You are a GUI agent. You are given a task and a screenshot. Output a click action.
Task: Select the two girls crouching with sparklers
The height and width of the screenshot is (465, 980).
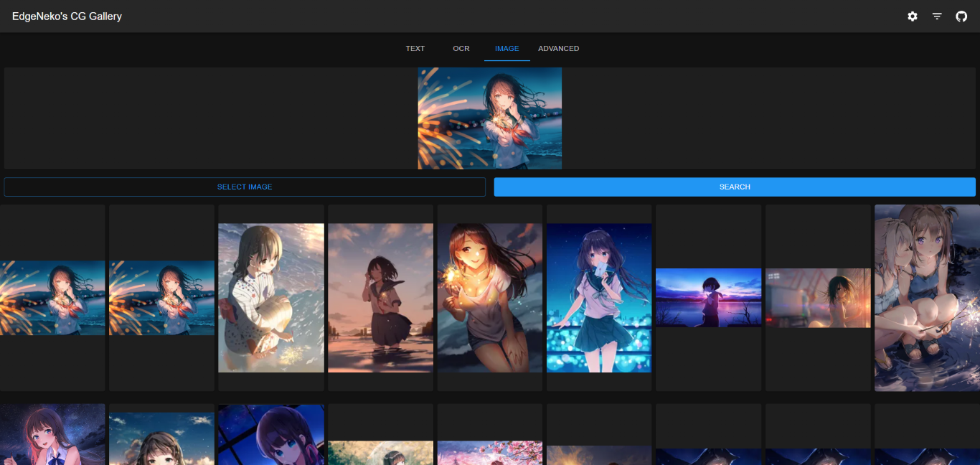tap(927, 298)
